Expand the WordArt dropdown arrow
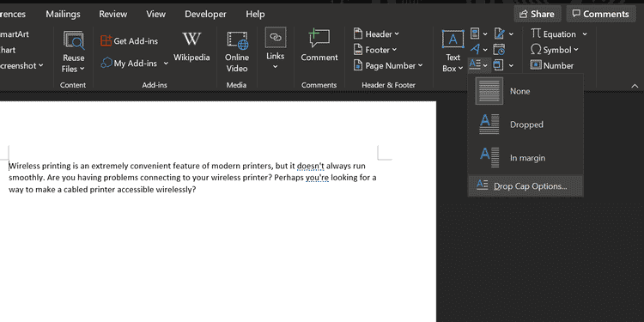 click(485, 50)
